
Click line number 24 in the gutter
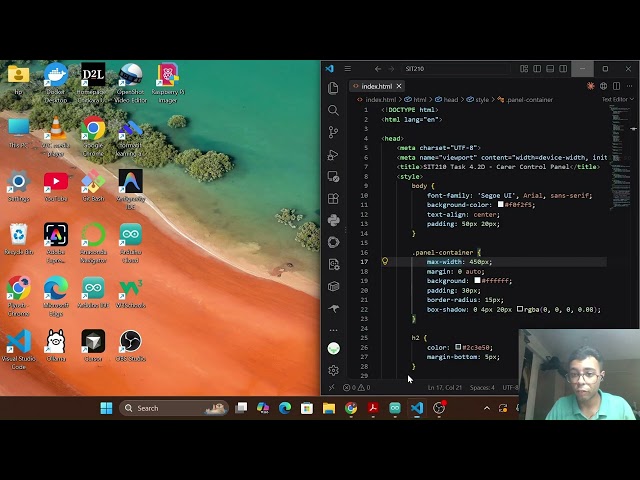364,328
